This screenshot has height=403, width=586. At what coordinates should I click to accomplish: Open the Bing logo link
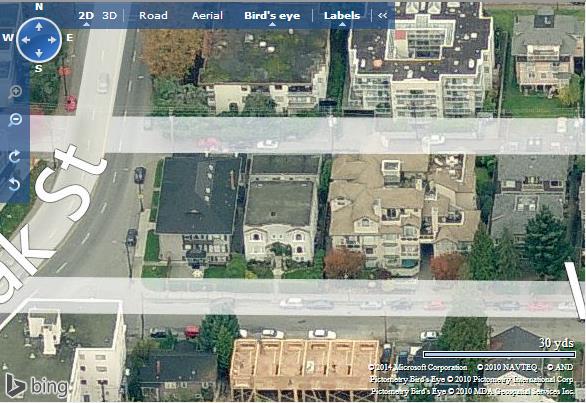(36, 386)
